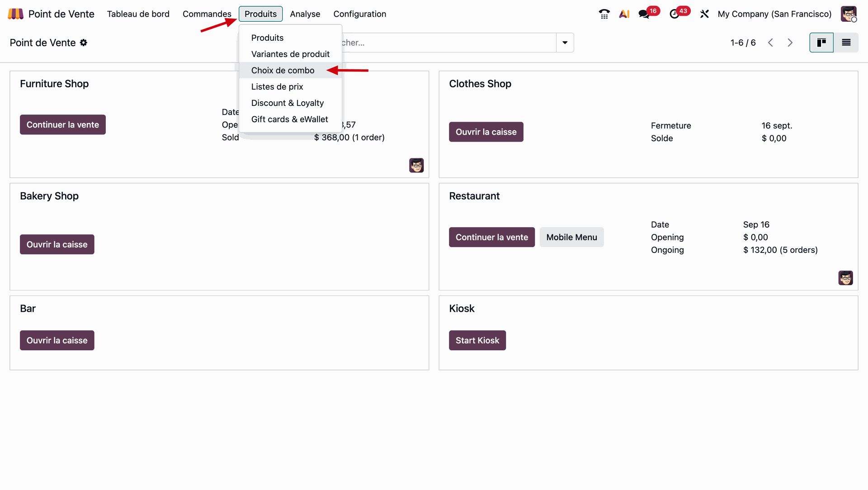Select Choix de combo menu entry
This screenshot has height=490, width=868.
coord(283,70)
